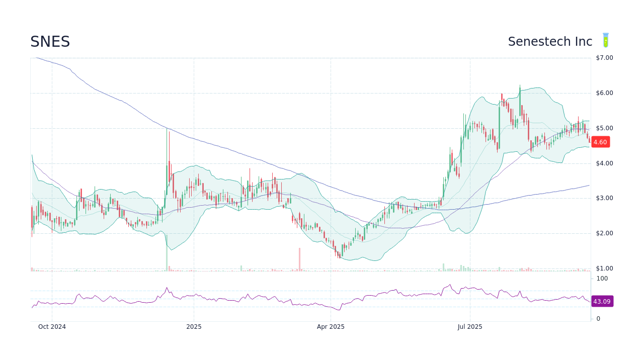Select the SNES ticker heading
Screen dimensions: 644x362
(x=50, y=42)
